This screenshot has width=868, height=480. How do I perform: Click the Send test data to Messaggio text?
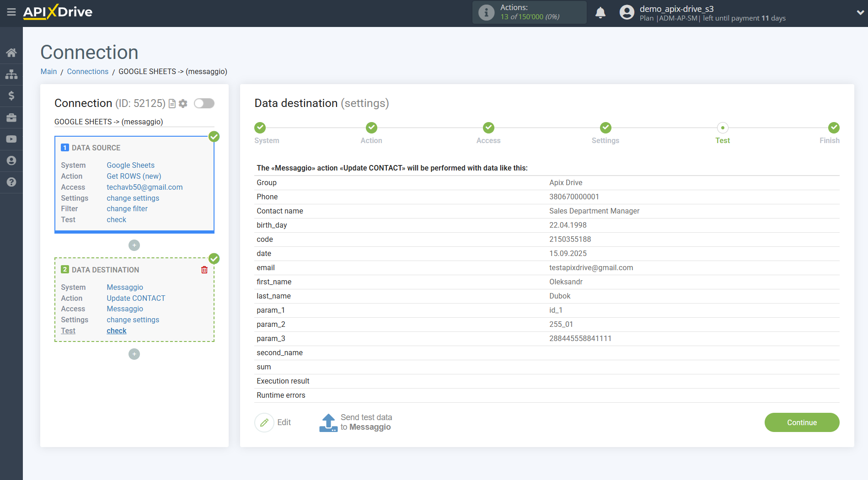click(366, 422)
